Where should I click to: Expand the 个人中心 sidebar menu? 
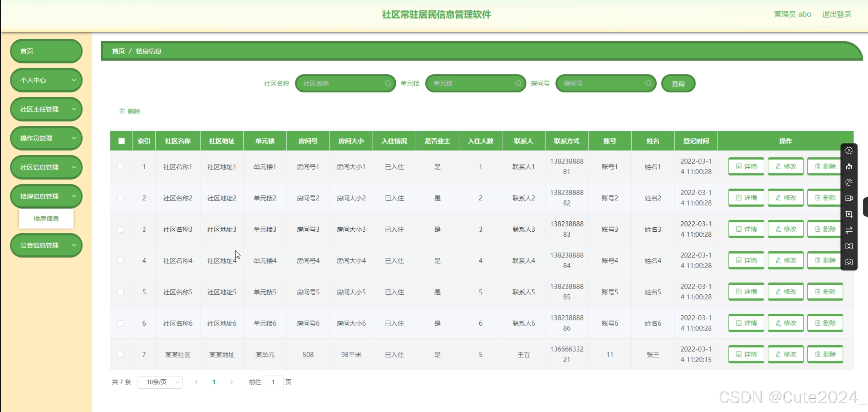(x=46, y=80)
